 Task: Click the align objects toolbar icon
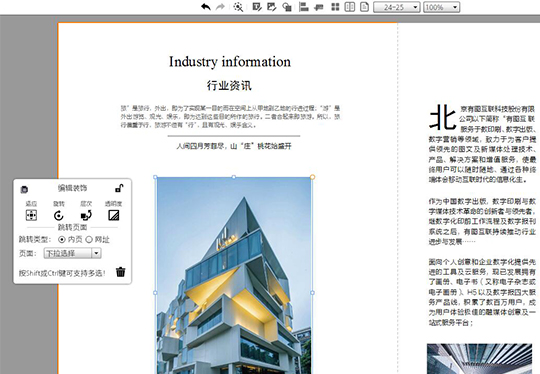[x=303, y=7]
